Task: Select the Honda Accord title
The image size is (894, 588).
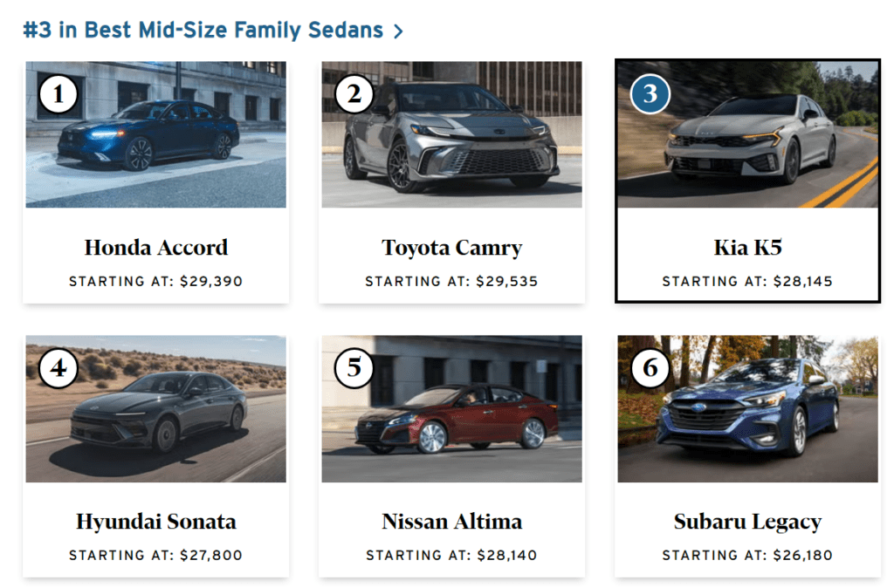Action: click(x=155, y=248)
